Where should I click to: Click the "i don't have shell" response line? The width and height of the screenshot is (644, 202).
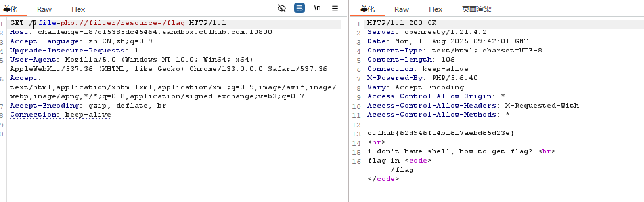coord(462,151)
